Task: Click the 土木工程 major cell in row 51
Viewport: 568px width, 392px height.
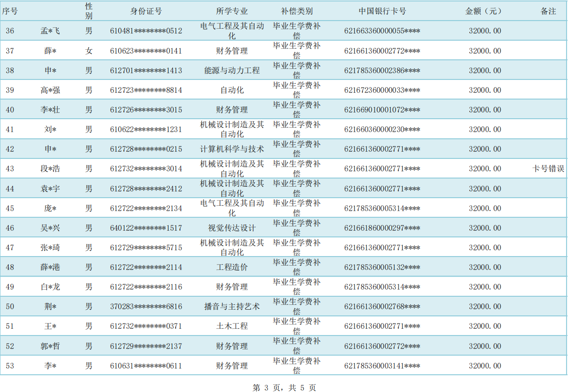Action: click(x=232, y=326)
